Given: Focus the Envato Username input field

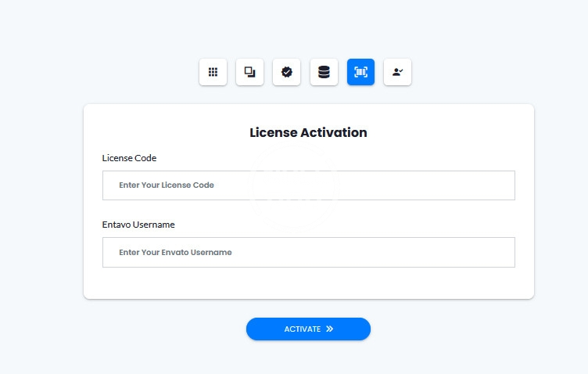Looking at the screenshot, I should pyautogui.click(x=308, y=252).
